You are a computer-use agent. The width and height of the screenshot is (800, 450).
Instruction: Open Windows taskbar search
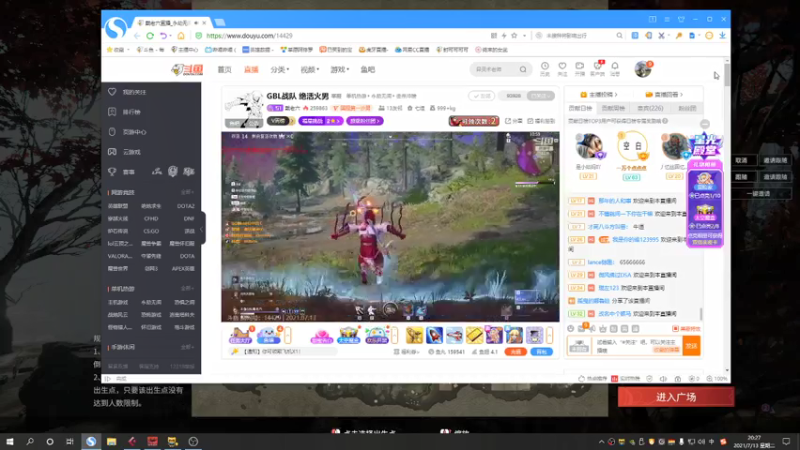(30, 441)
